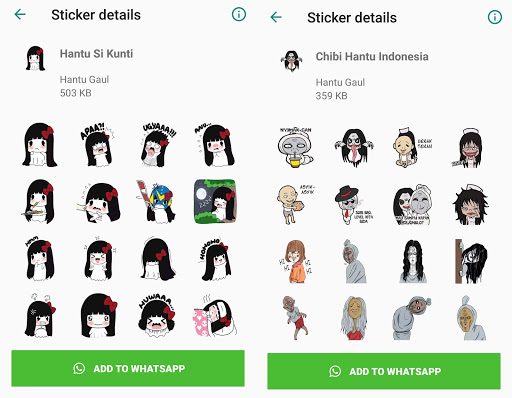Go back from Chibi Hantu Indonesia details
Viewport: 512px width, 398px height.
click(x=276, y=17)
